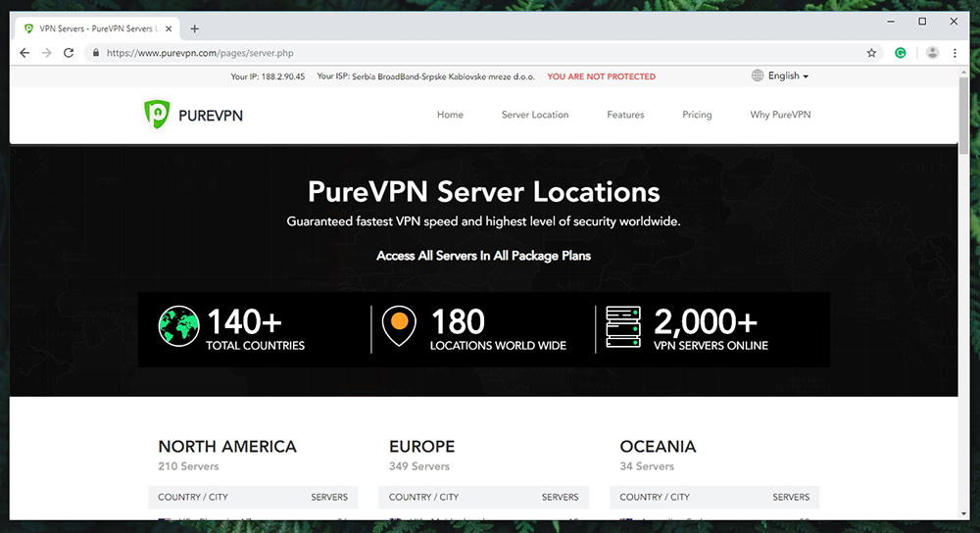
Task: Open Chrome's three-dot menu
Action: click(955, 53)
